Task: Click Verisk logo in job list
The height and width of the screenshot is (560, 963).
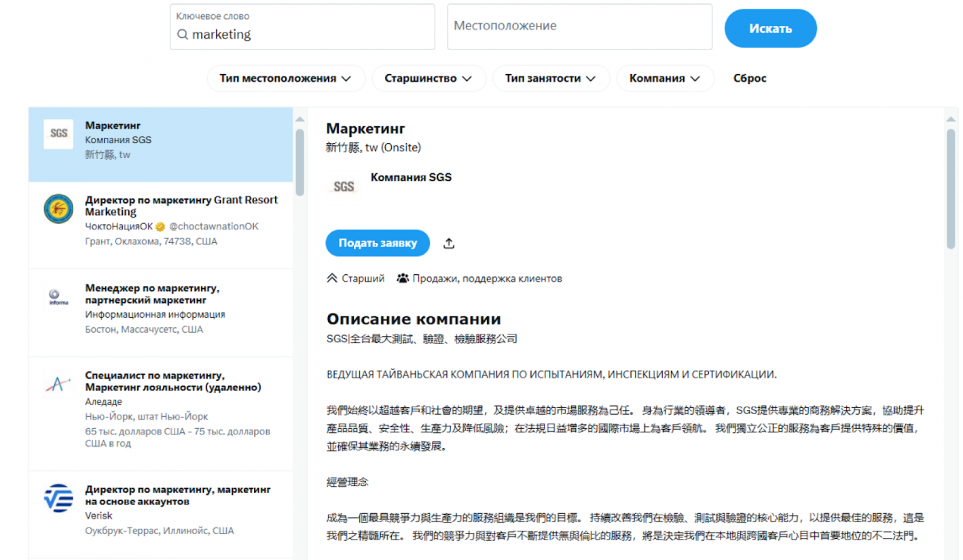Action: tap(58, 498)
